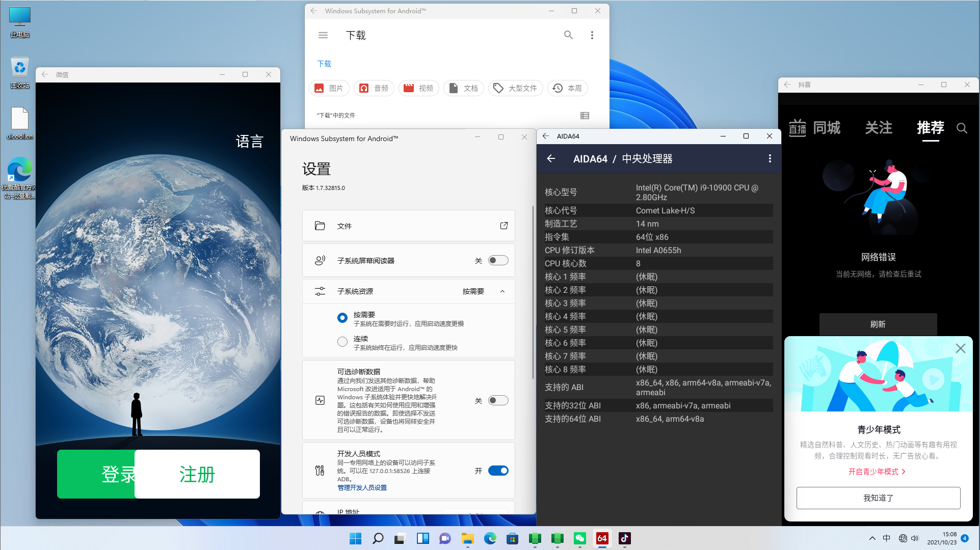Open Teams Chat on taskbar
The height and width of the screenshot is (550, 980).
[x=445, y=538]
